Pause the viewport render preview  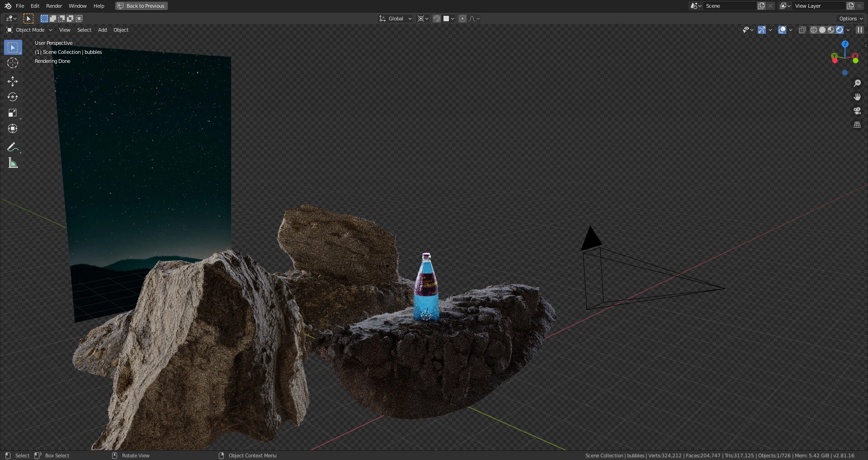tap(859, 30)
